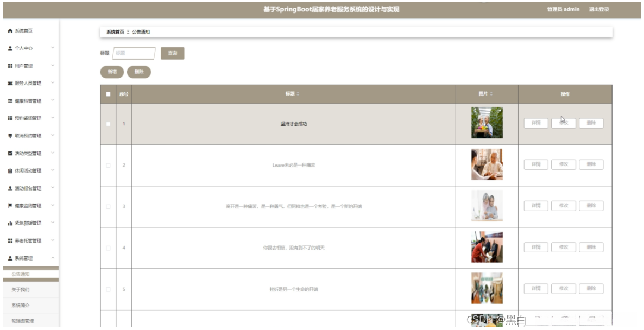
Task: Open the 公告通知 submenu item
Action: [x=30, y=274]
